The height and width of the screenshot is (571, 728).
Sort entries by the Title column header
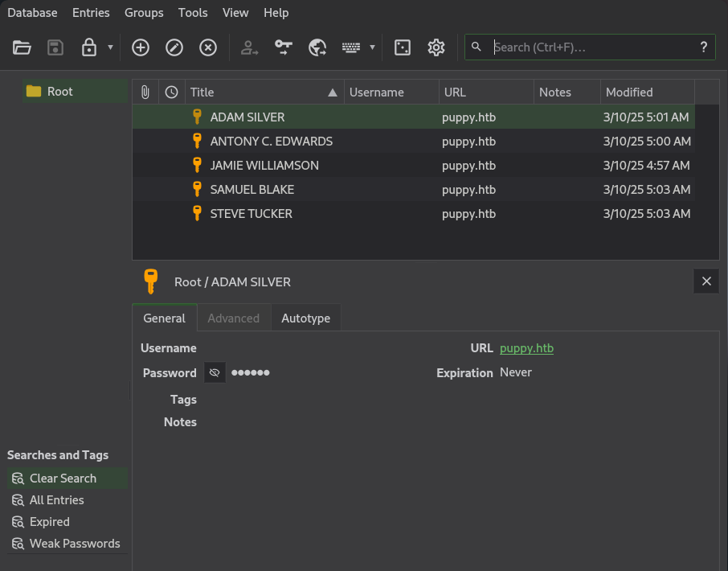click(x=264, y=92)
